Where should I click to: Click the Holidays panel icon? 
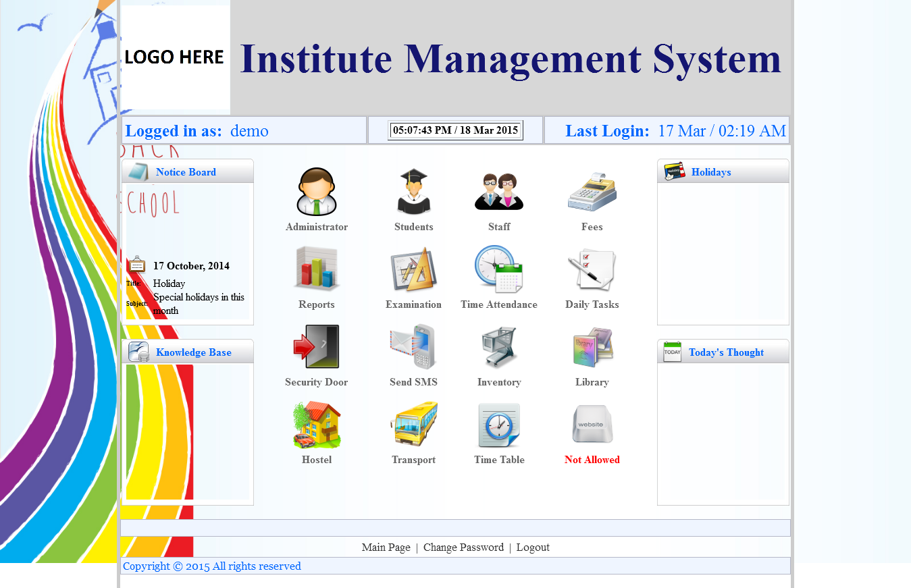pos(675,171)
